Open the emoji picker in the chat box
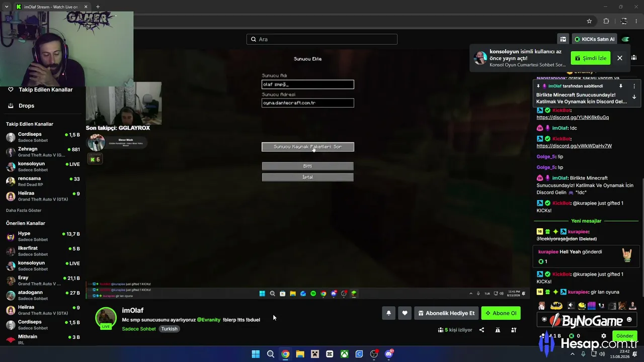 click(629, 320)
